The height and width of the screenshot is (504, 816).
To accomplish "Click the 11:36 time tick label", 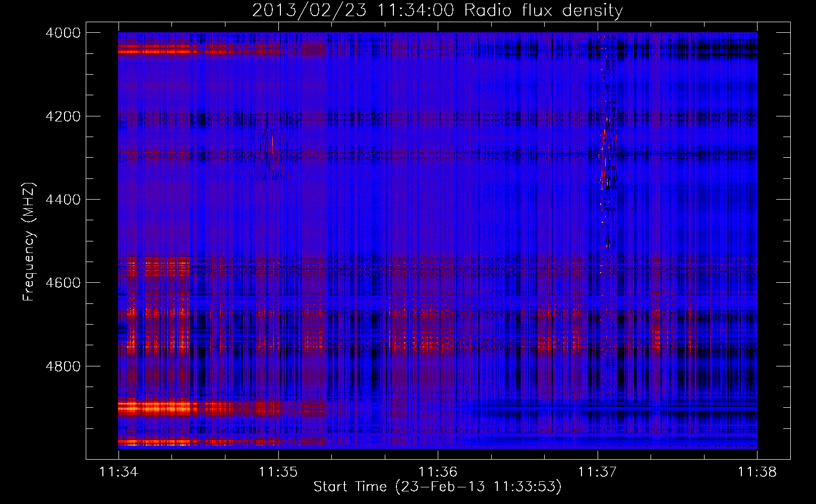I will [438, 472].
